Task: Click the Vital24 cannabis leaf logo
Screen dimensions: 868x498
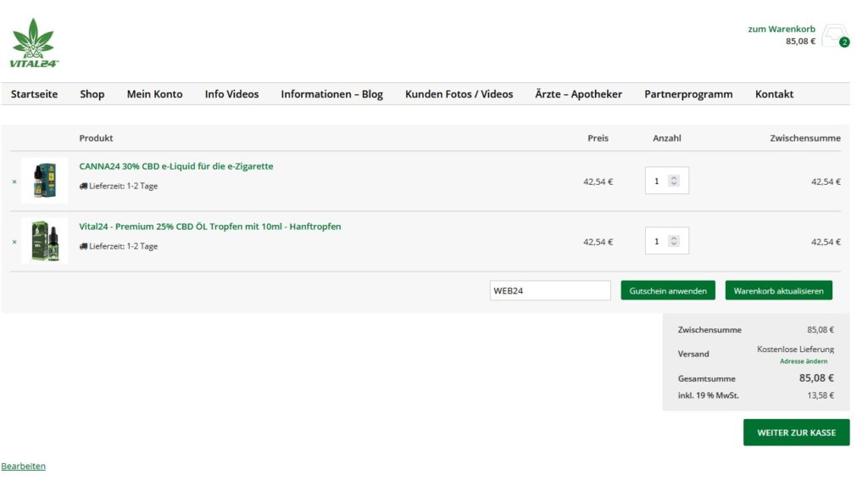Action: tap(33, 42)
